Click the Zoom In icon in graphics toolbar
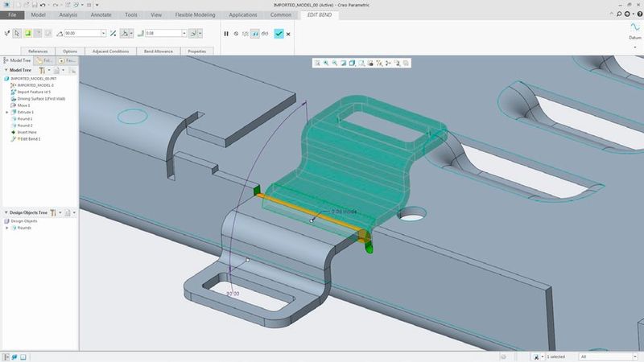This screenshot has width=644, height=362. click(x=326, y=63)
